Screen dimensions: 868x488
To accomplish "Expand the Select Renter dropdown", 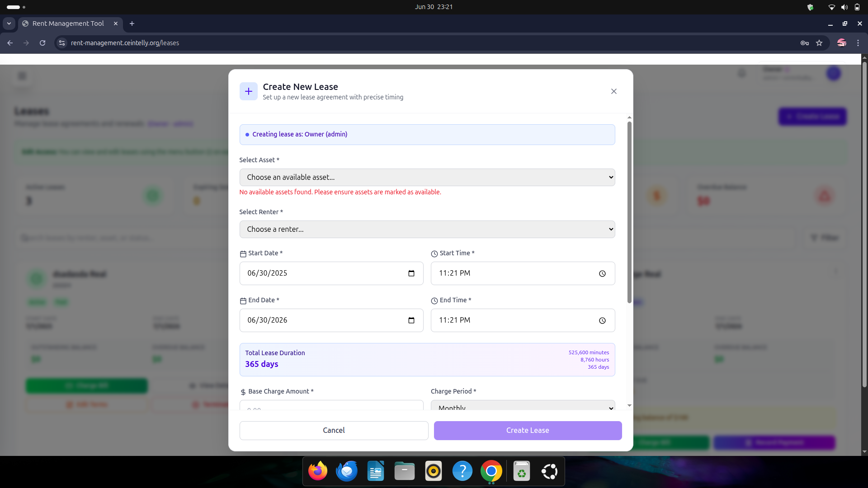I will [x=427, y=230].
